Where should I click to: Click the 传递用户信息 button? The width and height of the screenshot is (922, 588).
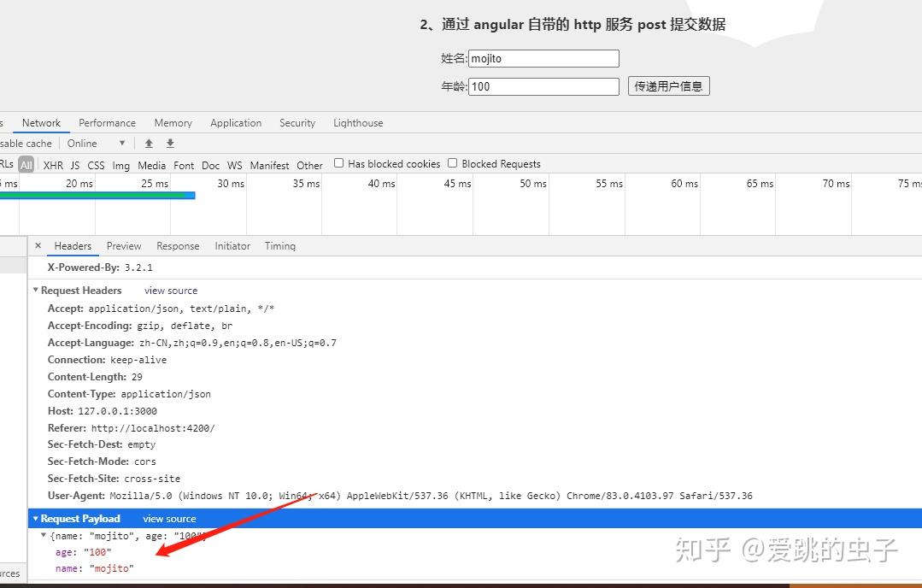pyautogui.click(x=668, y=85)
